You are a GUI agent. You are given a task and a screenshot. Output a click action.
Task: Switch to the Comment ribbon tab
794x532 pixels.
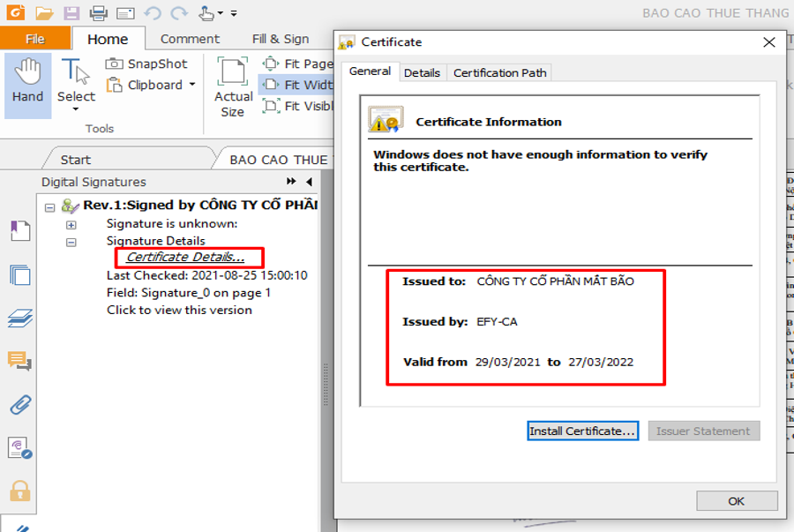(190, 39)
